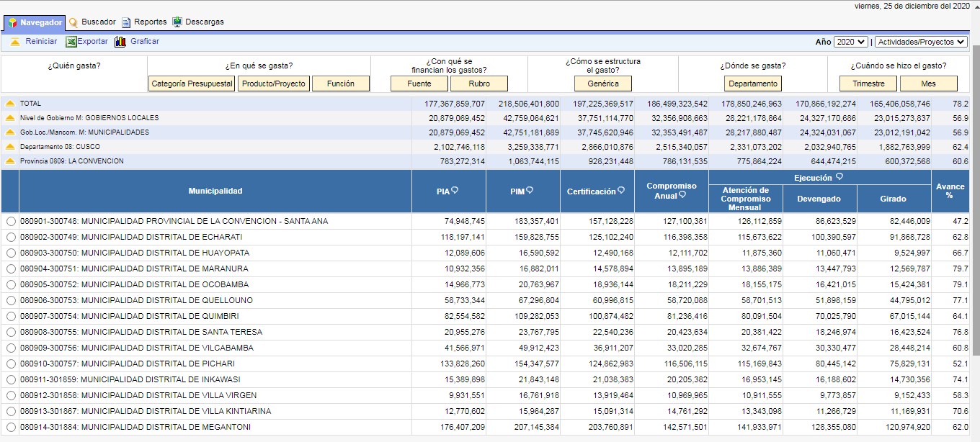The image size is (980, 442).
Task: Click the Graficar chart icon
Action: (120, 42)
